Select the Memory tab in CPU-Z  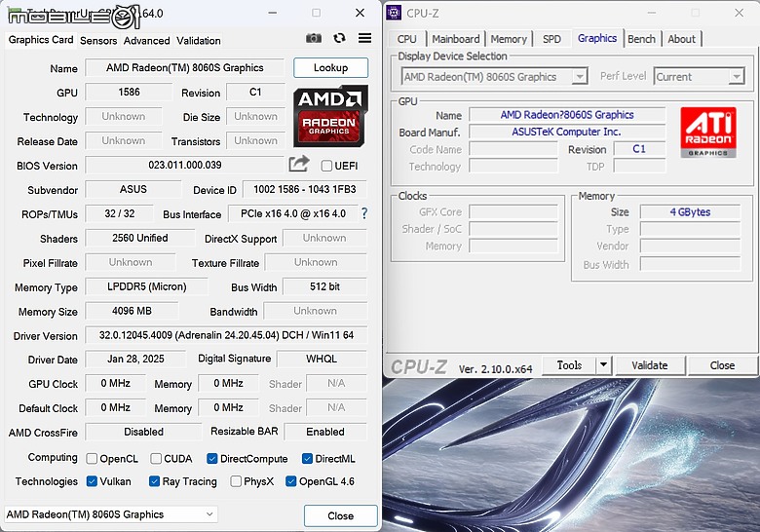(509, 39)
